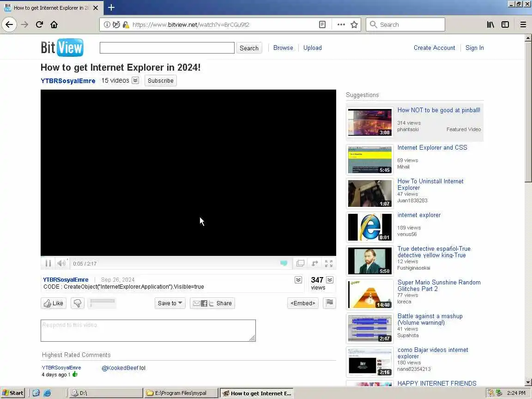This screenshot has width=532, height=399.
Task: Open page actions three-dots menu
Action: coord(341,24)
